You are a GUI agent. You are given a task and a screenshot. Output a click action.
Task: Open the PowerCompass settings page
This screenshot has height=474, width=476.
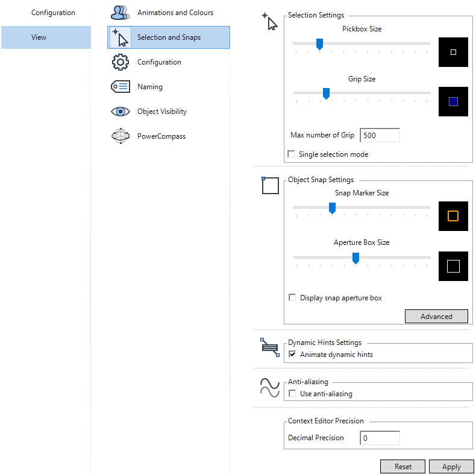tap(169, 136)
